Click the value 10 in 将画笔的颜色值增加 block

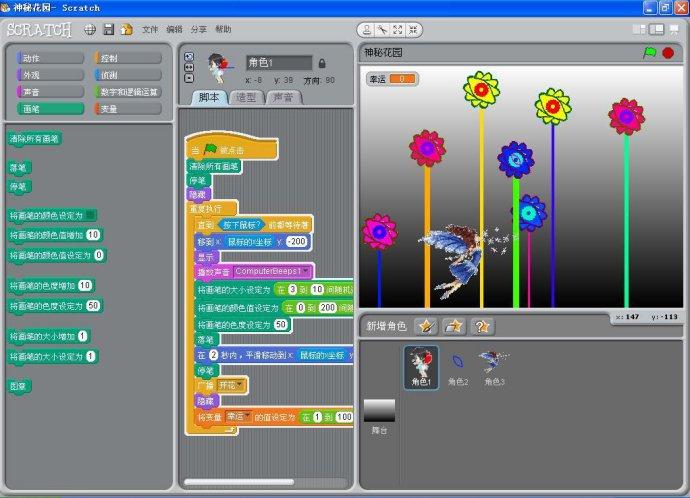[93, 235]
